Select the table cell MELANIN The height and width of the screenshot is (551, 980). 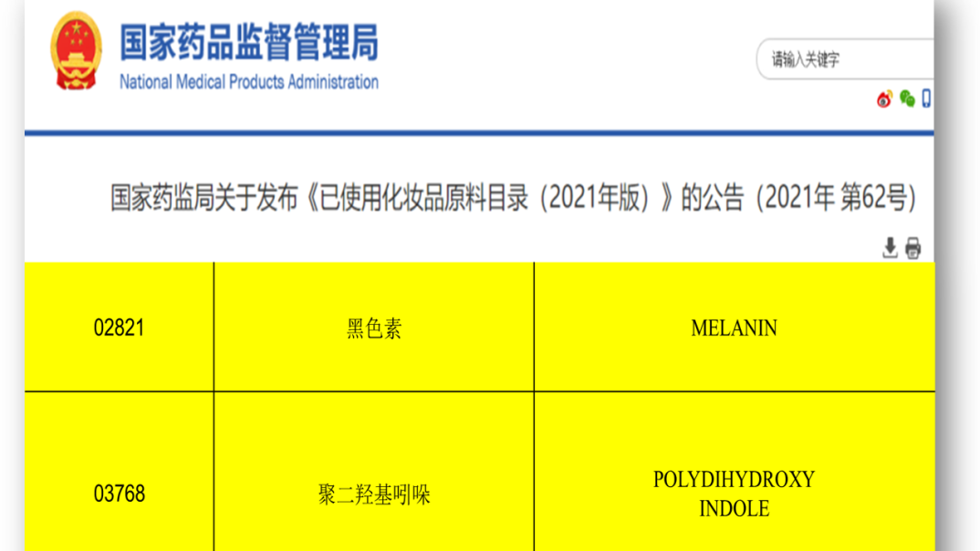point(735,327)
